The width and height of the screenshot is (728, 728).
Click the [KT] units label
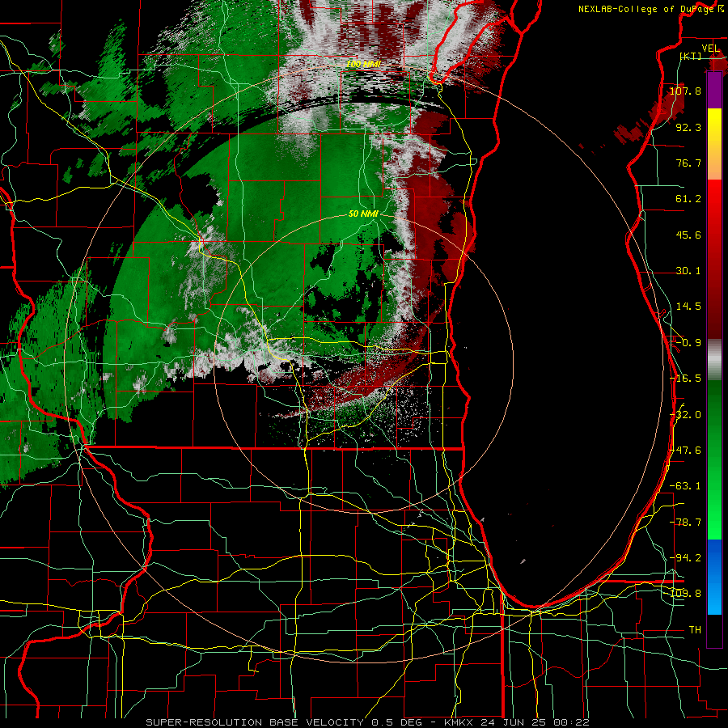pyautogui.click(x=691, y=56)
